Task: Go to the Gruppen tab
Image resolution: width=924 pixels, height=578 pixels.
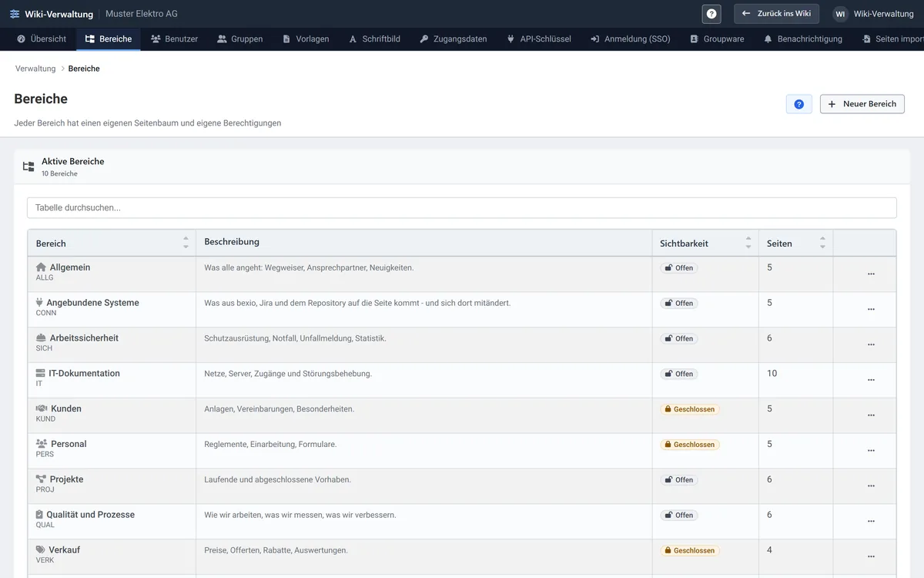Action: [x=239, y=39]
